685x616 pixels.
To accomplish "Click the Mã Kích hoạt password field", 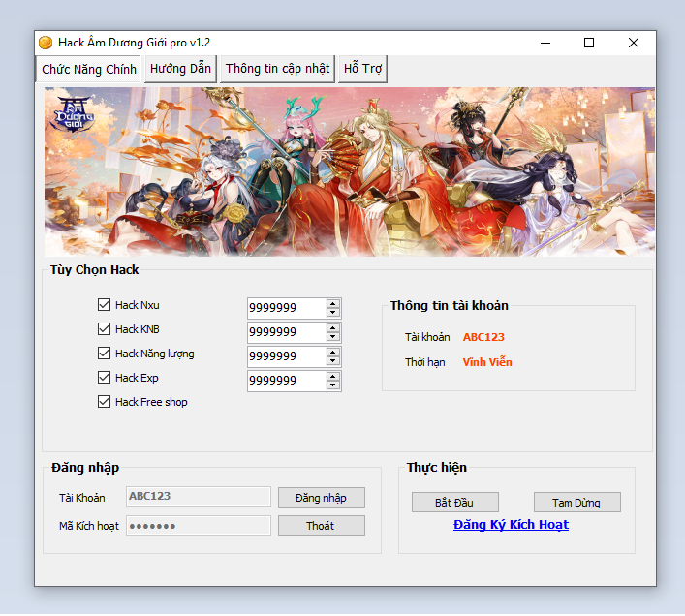I will [x=199, y=526].
